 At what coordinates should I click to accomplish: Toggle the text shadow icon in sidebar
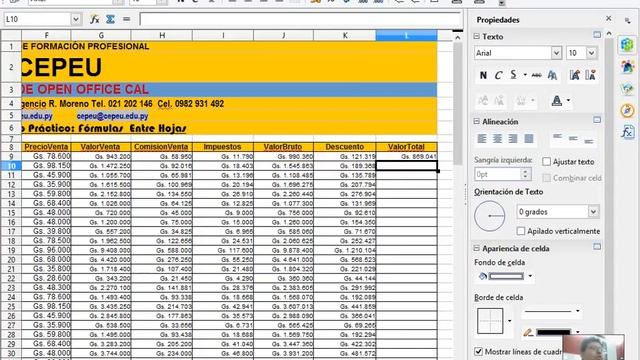coord(552,75)
